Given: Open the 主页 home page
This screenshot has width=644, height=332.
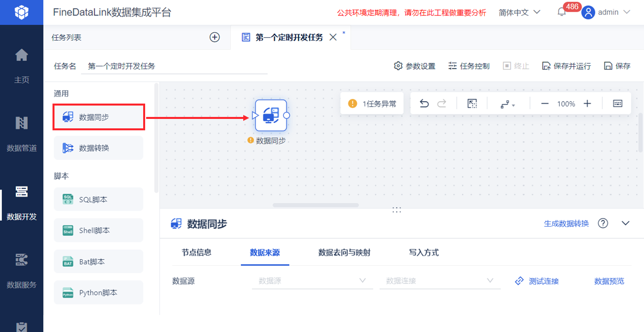Looking at the screenshot, I should [21, 65].
